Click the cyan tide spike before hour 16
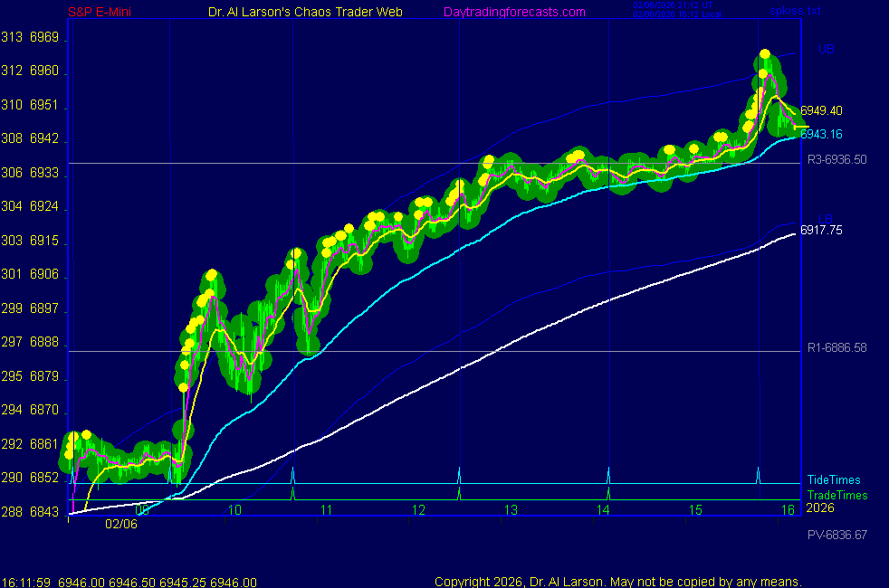 tap(758, 474)
